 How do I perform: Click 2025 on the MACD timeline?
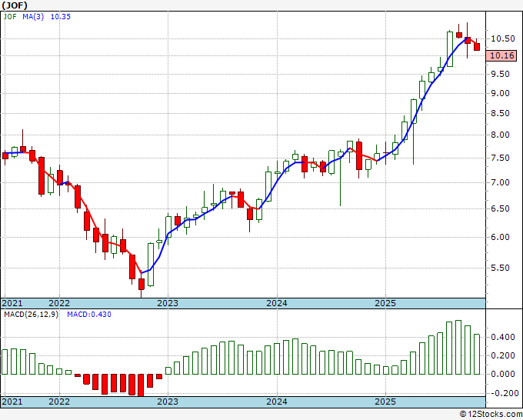click(x=385, y=402)
